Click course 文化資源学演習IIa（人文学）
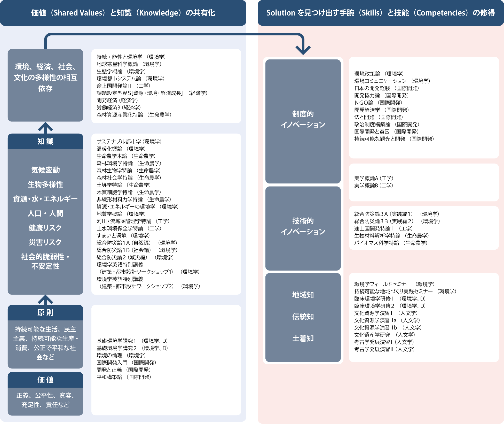The height and width of the screenshot is (430, 504). pos(387,320)
